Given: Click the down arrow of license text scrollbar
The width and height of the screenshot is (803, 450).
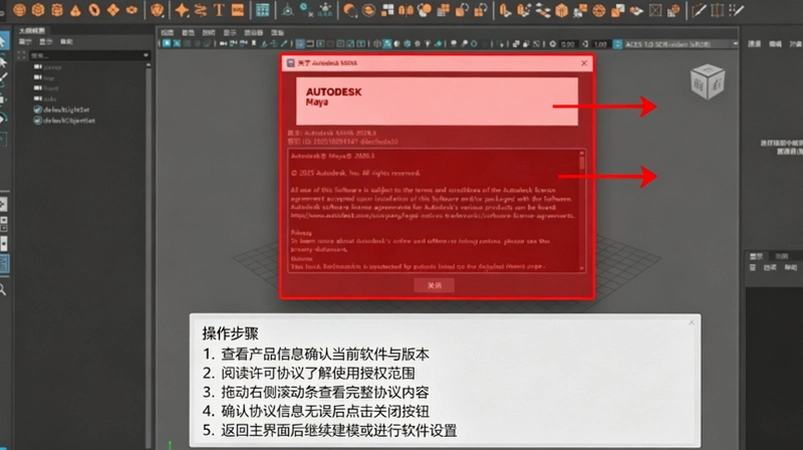Looking at the screenshot, I should click(582, 268).
